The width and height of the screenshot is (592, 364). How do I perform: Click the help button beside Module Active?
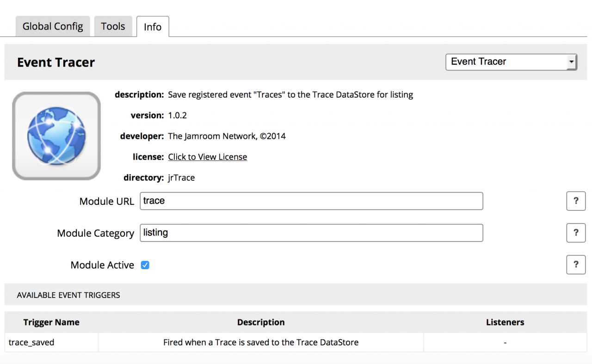576,265
